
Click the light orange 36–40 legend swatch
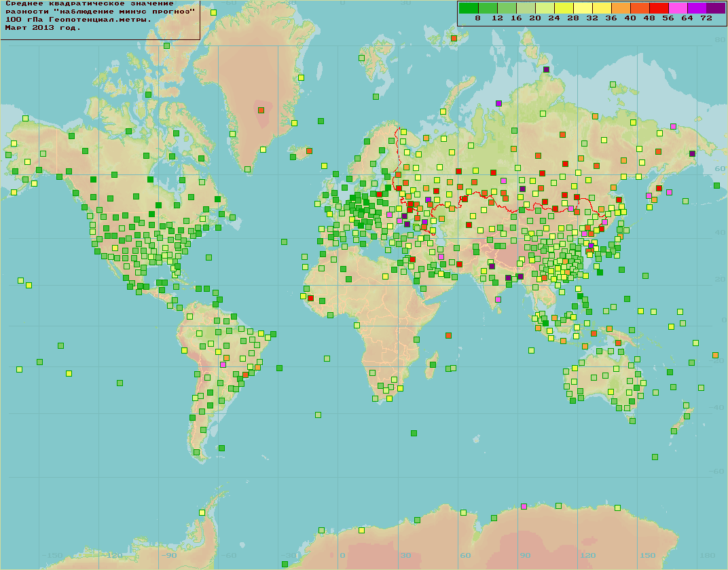pos(621,8)
